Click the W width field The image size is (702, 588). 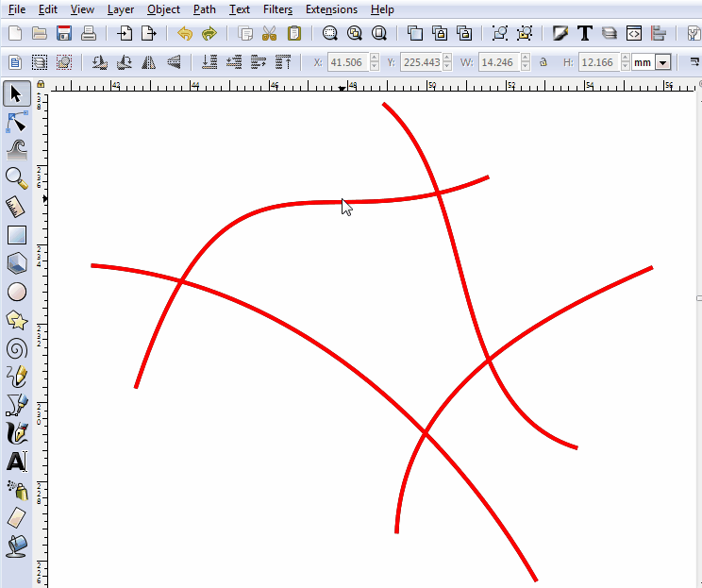tap(500, 62)
